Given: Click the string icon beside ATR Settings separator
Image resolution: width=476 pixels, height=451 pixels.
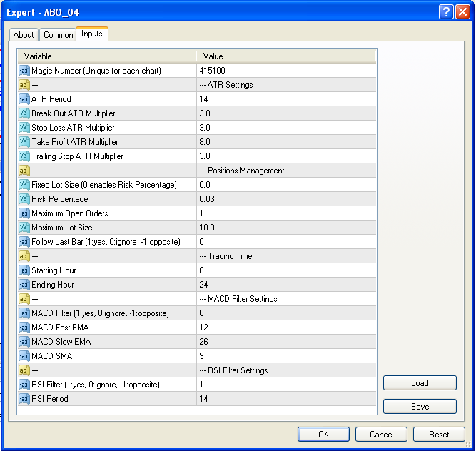Looking at the screenshot, I should [24, 85].
